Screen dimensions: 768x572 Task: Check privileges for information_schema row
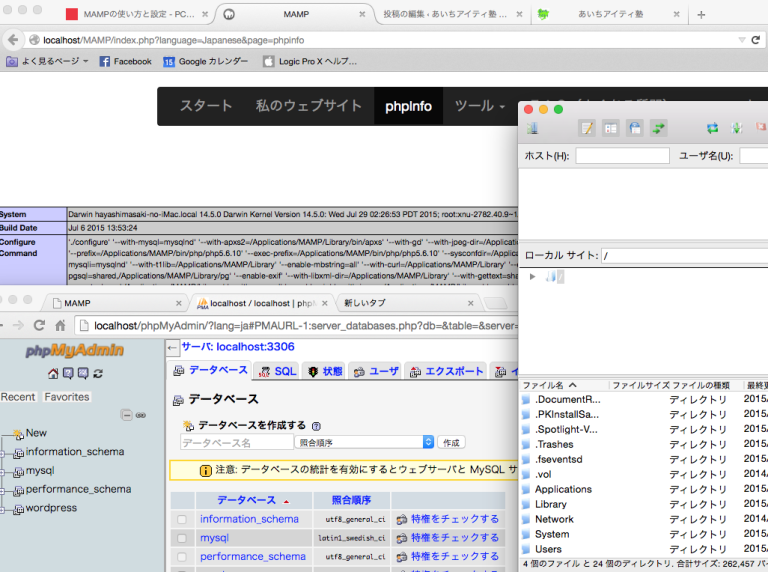[449, 519]
